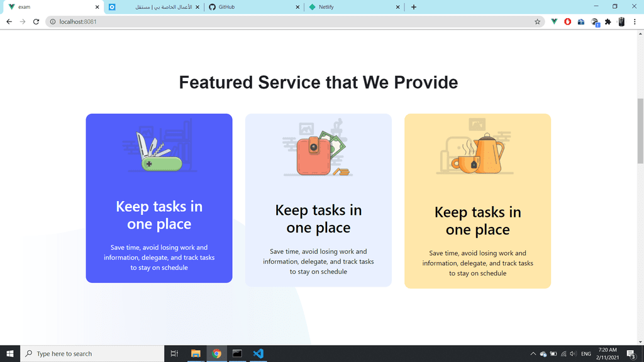Screen dimensions: 644x362
Task: Open File Explorer from the taskbar
Action: pos(196,353)
